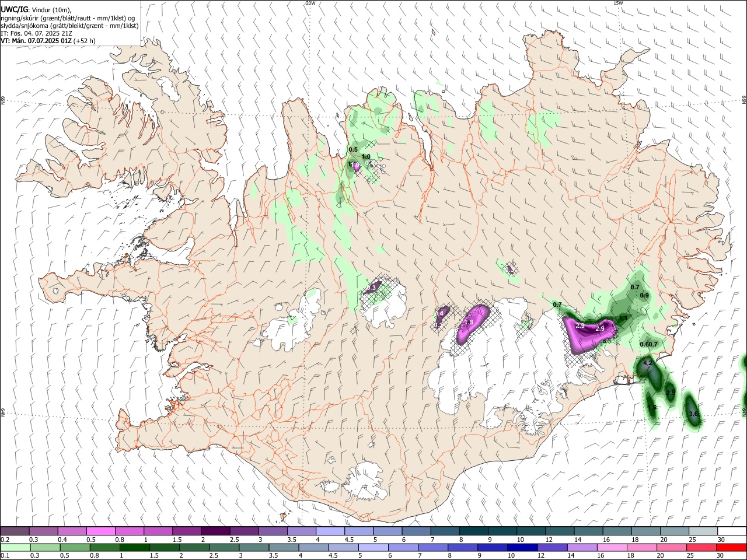Viewport: 747px width, 560px height.
Task: Click the 'slydda/snjókoma' legend description line
Action: (x=69, y=26)
